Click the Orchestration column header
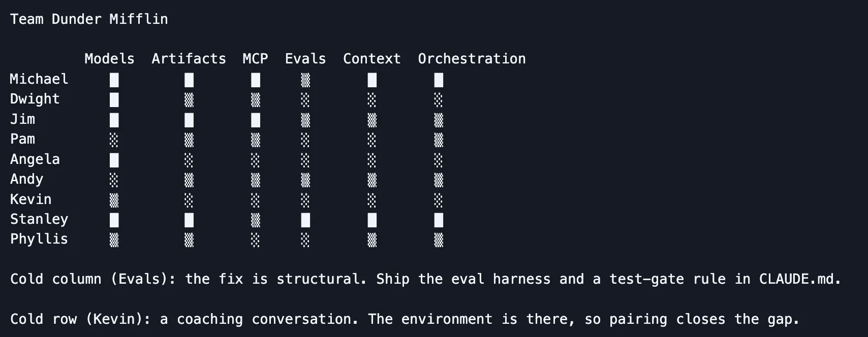868x337 pixels. click(472, 59)
